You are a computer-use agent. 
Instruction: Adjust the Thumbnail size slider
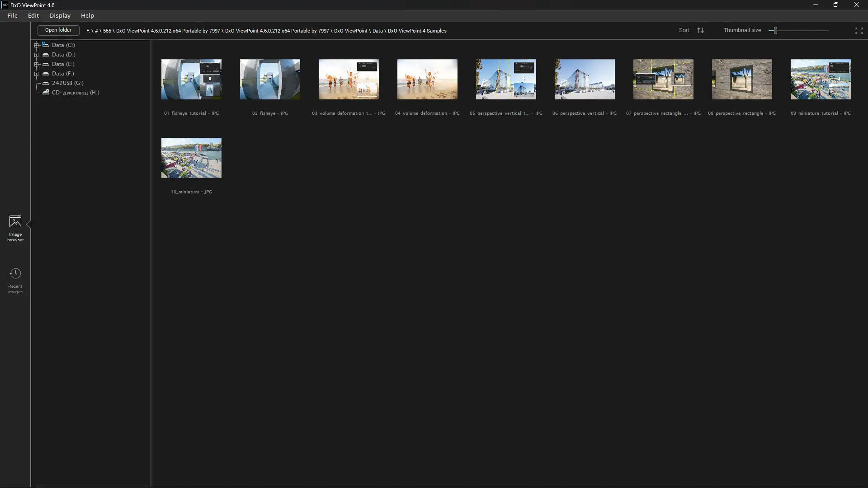(x=775, y=31)
